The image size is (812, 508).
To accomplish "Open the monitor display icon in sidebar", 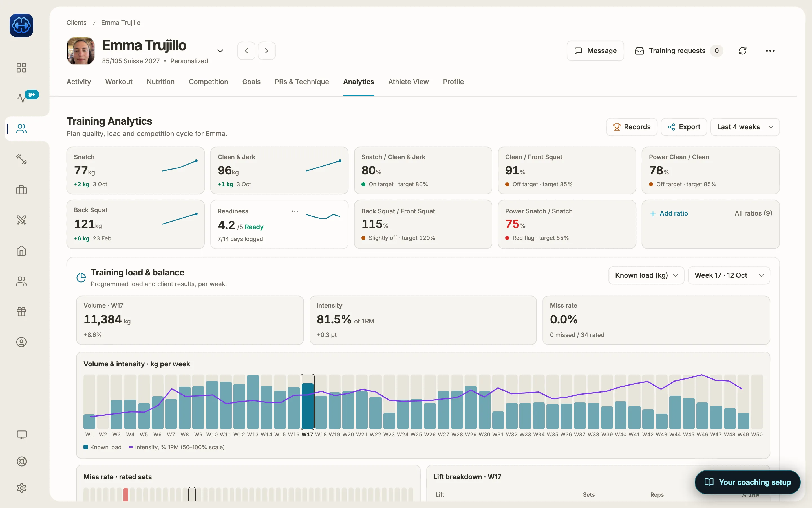I will click(x=21, y=435).
